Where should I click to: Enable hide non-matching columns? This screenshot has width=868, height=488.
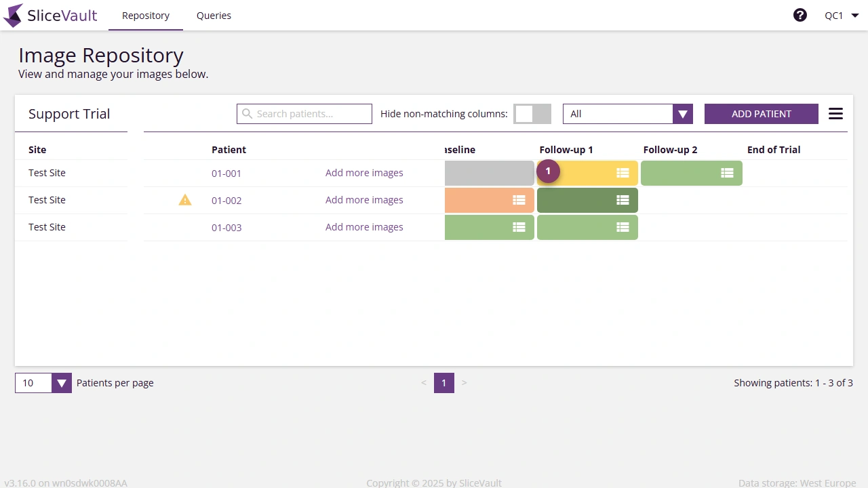[x=532, y=113]
